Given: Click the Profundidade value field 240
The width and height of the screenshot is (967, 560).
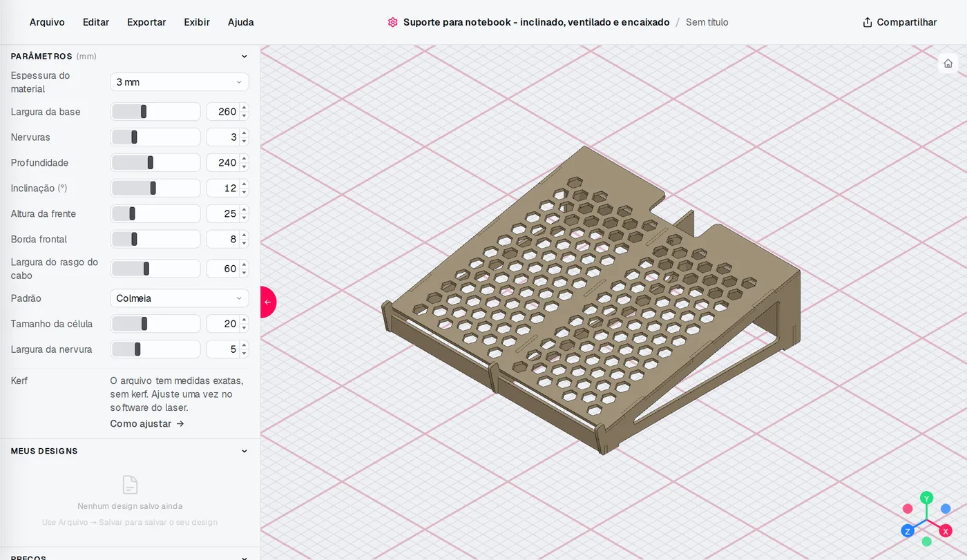Looking at the screenshot, I should [x=222, y=162].
